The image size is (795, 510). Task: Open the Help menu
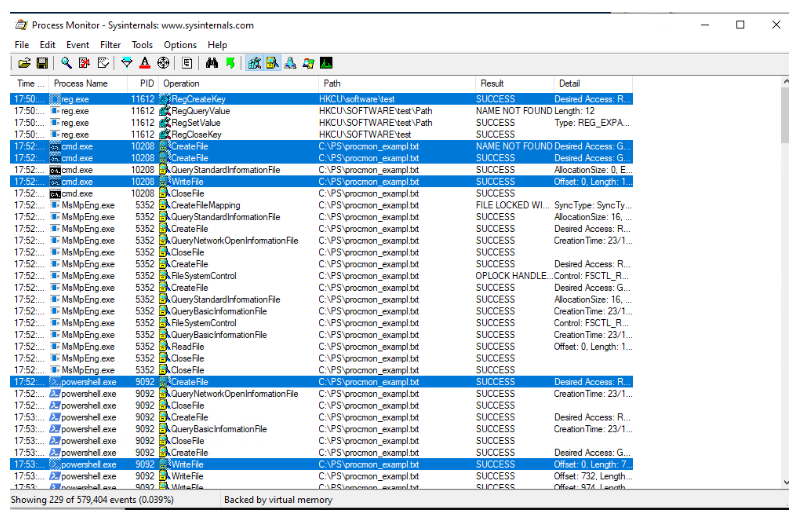(x=218, y=45)
